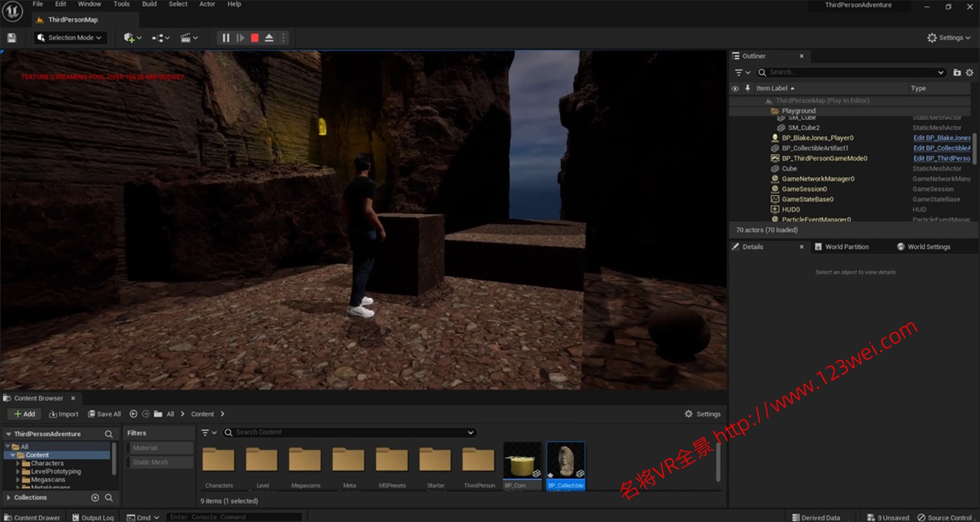Open the Window menu
This screenshot has width=980, height=522.
tap(89, 4)
